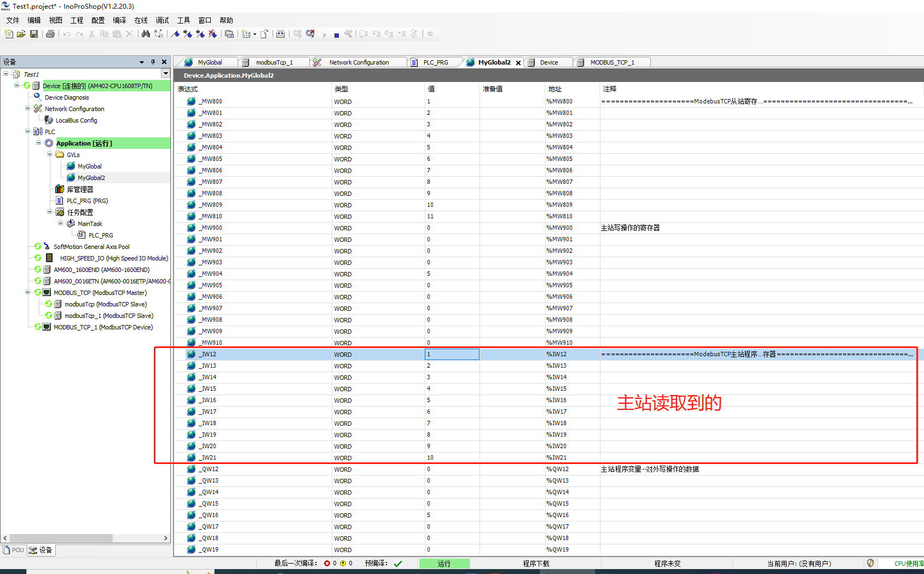Open the 调试 menu
This screenshot has width=924, height=574.
coord(162,20)
